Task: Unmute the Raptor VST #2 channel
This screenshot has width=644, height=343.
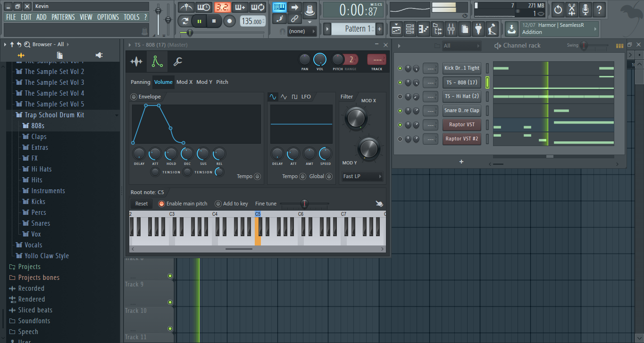Action: point(400,139)
